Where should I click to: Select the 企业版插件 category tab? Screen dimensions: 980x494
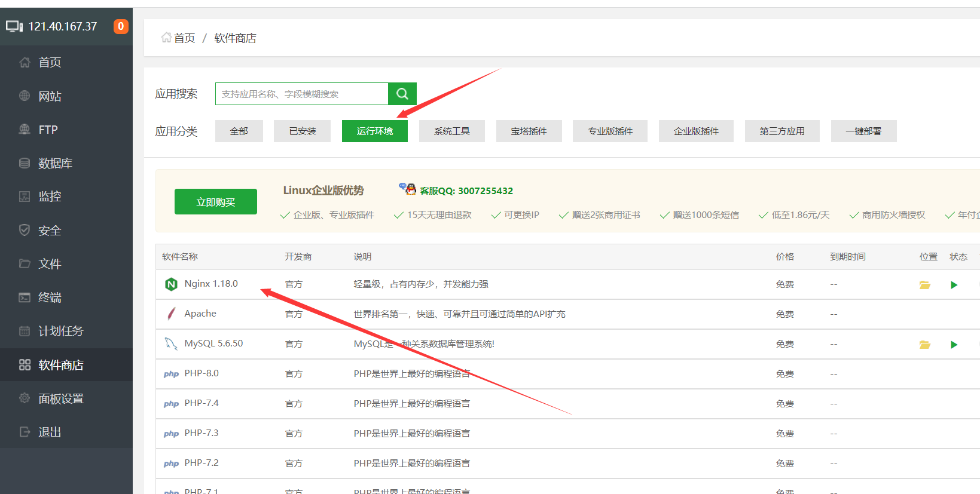click(x=696, y=131)
